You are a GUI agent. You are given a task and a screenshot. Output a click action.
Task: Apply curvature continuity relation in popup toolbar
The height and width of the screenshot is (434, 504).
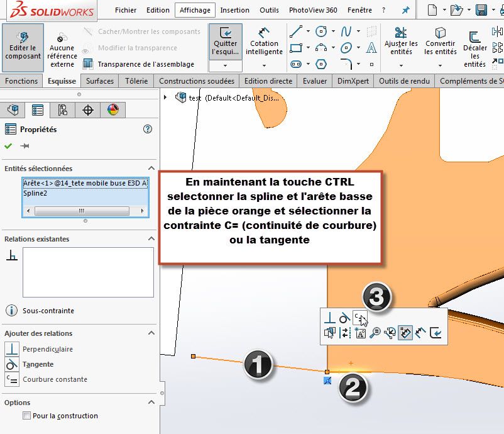[x=359, y=317]
